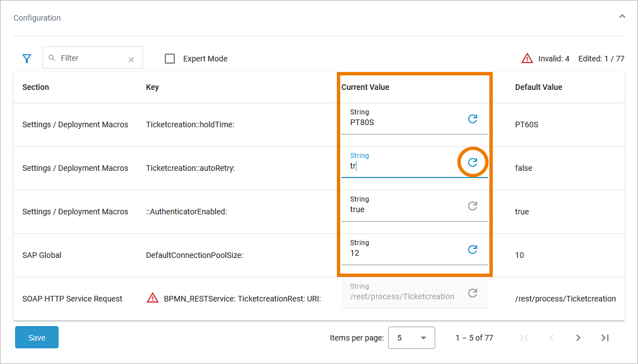Click the Current Value column header

click(365, 87)
